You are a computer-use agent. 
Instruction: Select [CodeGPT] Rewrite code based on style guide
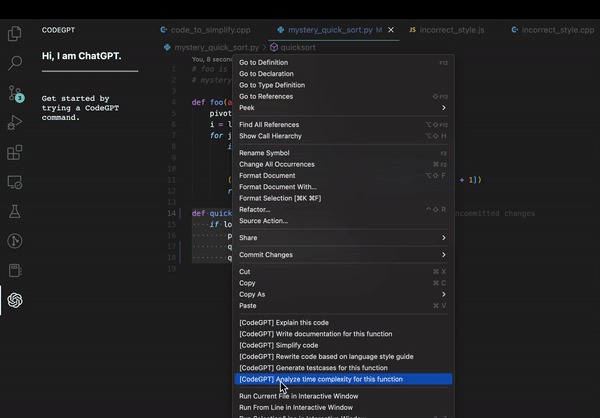click(x=343, y=356)
